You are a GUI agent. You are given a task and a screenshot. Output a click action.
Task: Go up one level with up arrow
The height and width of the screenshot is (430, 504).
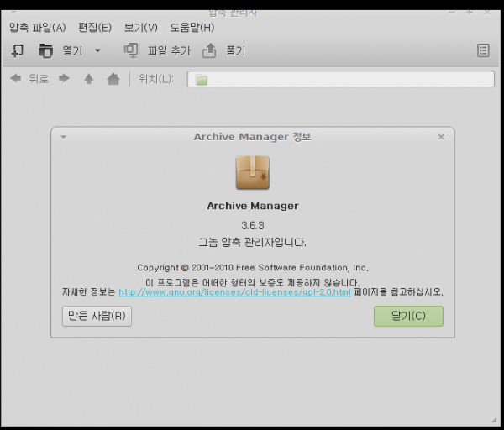tap(89, 79)
